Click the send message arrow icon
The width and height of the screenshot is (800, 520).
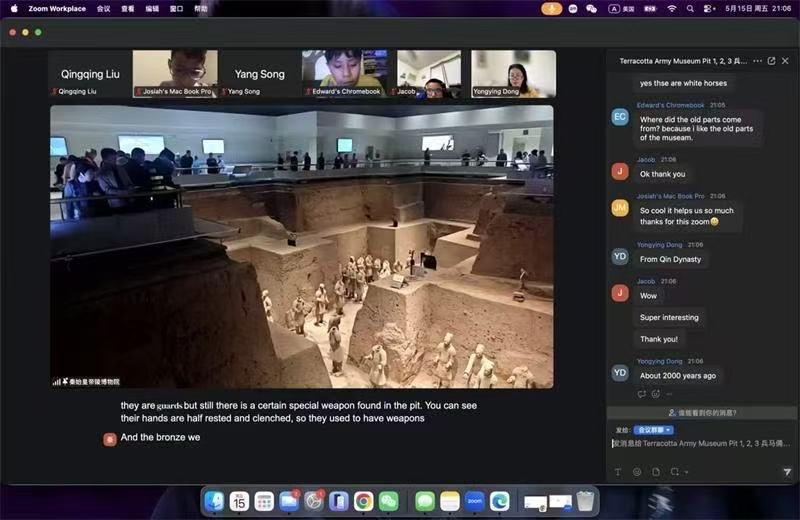point(787,472)
